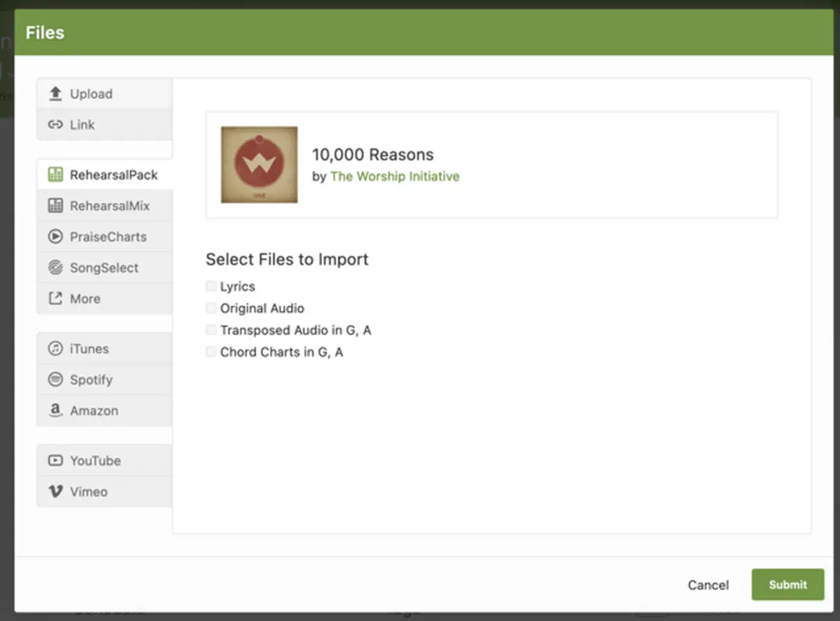Click the 10,000 Reasons song title
Screen dimensions: 840x621
(372, 155)
